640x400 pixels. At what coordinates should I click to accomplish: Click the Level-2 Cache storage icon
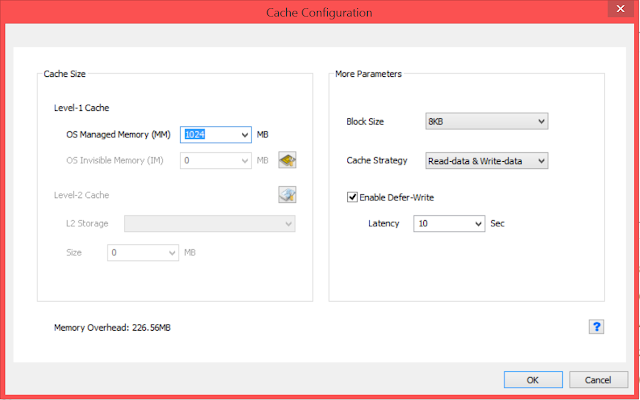point(287,195)
